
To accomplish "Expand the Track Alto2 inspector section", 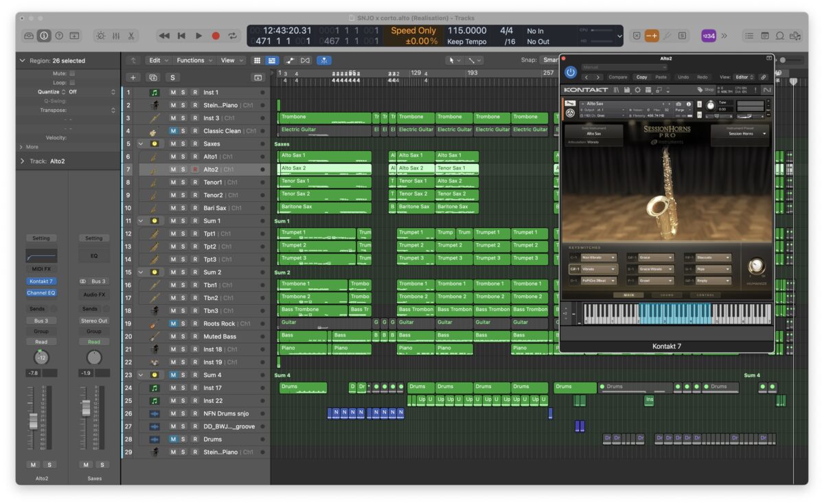I will coord(22,161).
